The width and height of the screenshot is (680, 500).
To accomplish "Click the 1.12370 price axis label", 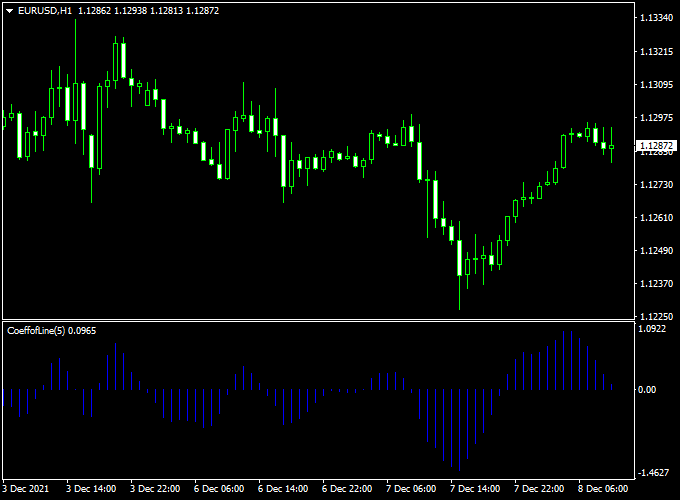I will [x=657, y=284].
